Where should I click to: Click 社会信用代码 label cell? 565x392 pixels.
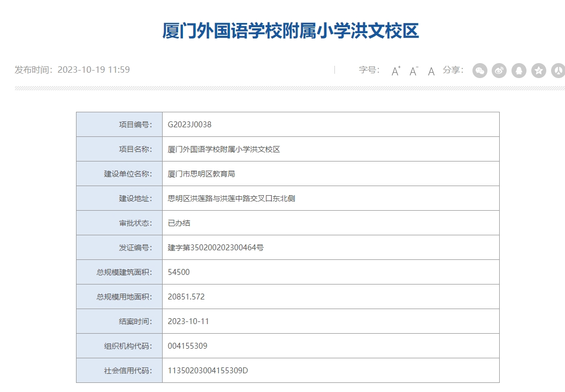(x=119, y=371)
